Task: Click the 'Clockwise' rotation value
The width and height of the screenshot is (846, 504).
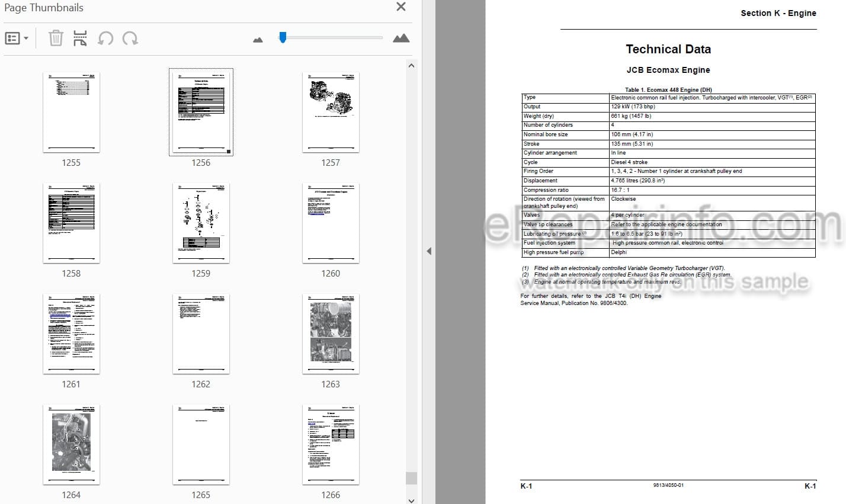Action: (623, 199)
